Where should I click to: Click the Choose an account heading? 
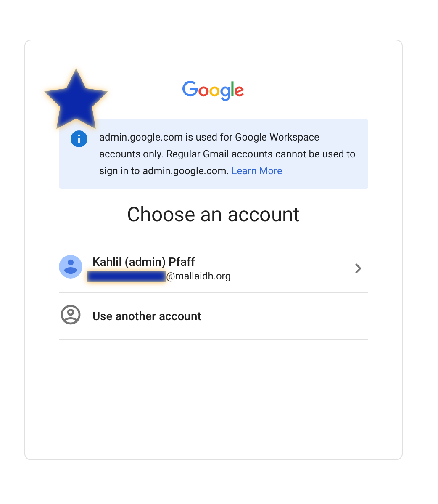213,215
